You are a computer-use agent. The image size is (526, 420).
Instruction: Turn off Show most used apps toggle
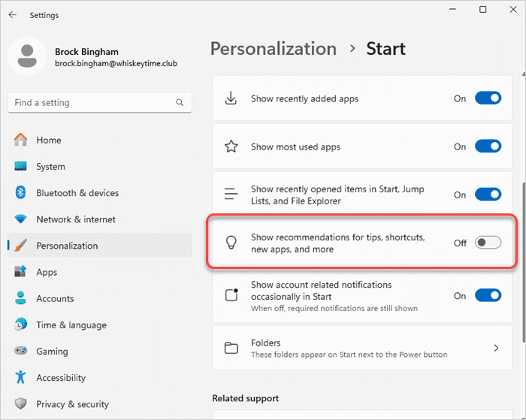[x=488, y=147]
